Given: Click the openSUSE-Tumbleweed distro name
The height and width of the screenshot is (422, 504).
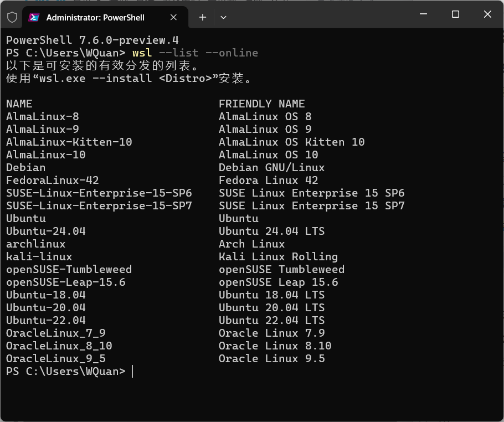Looking at the screenshot, I should click(69, 270).
